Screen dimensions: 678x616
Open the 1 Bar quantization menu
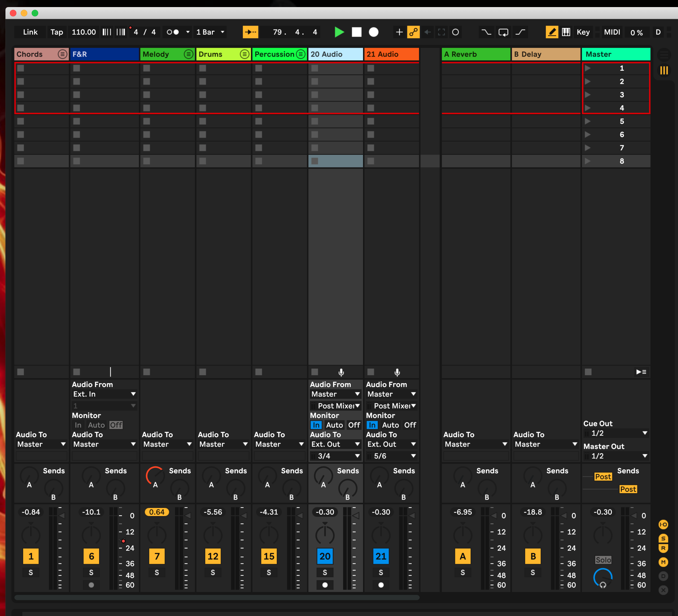(210, 32)
